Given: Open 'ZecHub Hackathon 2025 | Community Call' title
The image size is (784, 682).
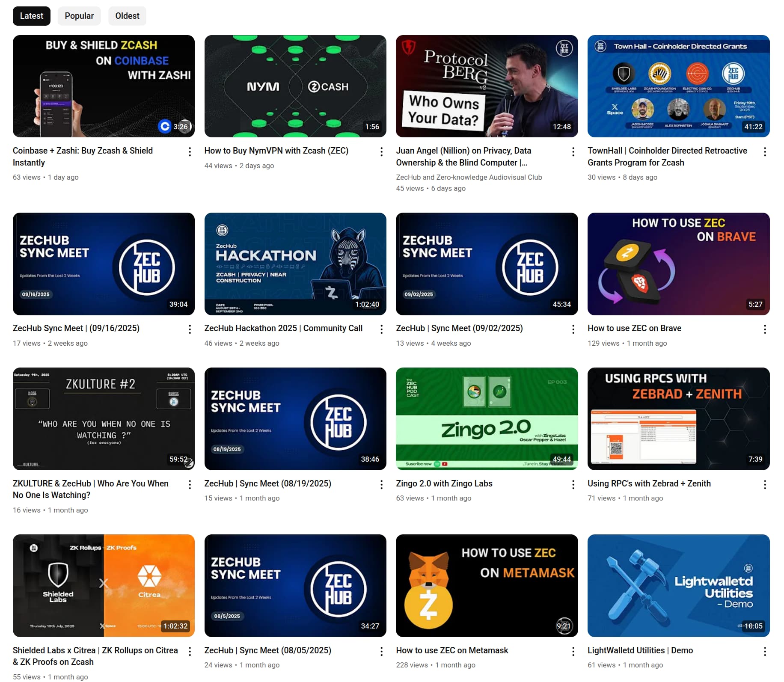Looking at the screenshot, I should (283, 328).
